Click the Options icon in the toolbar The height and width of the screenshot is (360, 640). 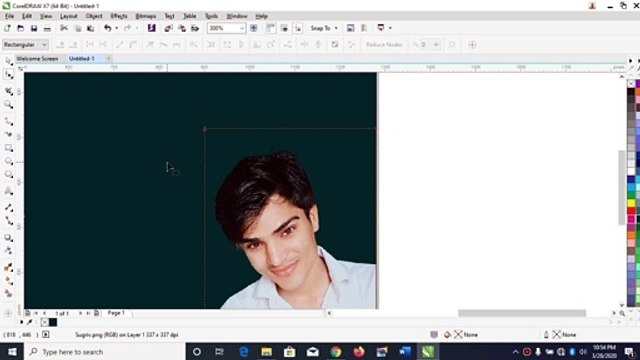coord(350,28)
